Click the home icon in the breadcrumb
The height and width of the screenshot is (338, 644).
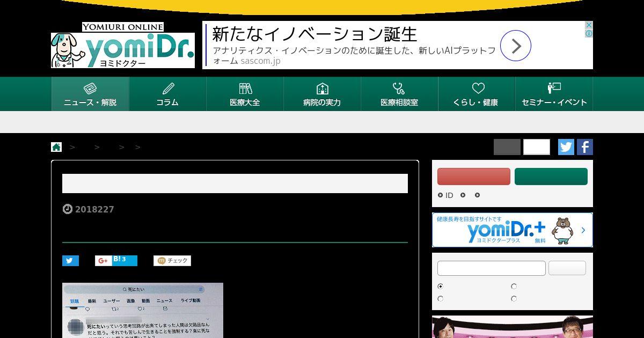tap(56, 147)
